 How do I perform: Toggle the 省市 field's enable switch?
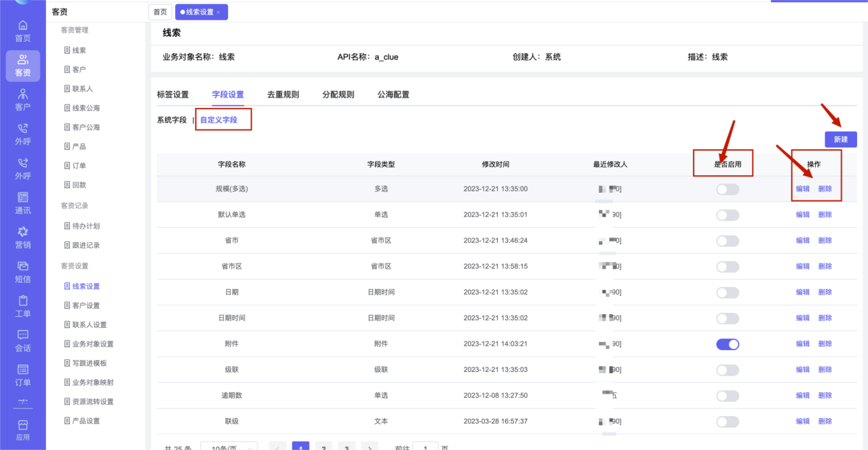tap(728, 241)
